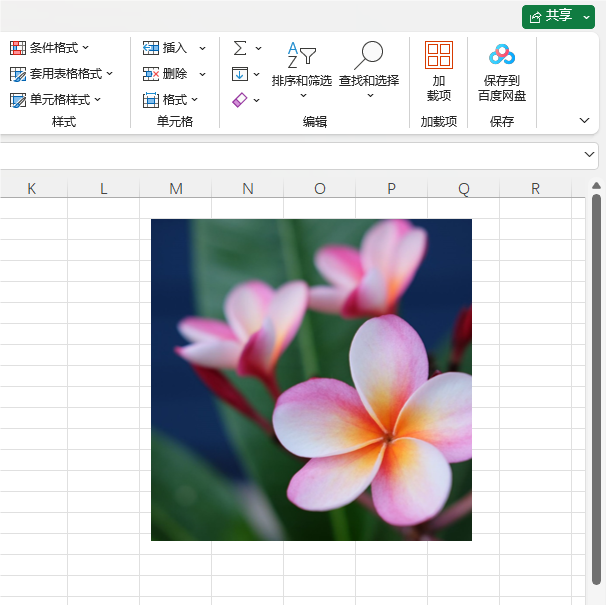
Task: Click the 单元格样式 icon
Action: point(17,100)
